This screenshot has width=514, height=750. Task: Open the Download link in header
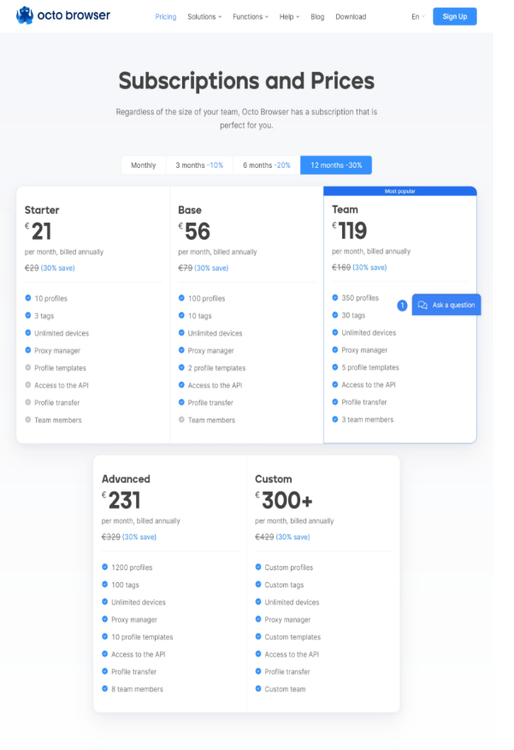point(350,17)
